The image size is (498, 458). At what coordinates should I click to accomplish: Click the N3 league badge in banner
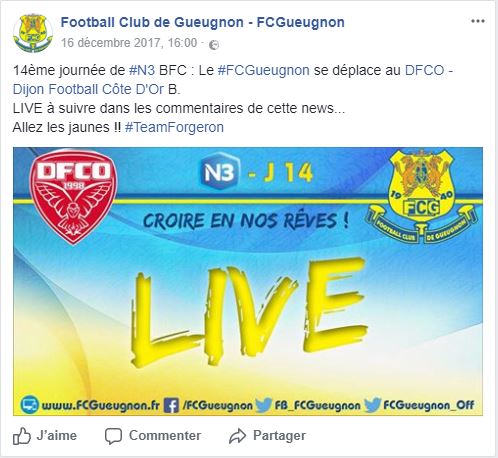(220, 171)
